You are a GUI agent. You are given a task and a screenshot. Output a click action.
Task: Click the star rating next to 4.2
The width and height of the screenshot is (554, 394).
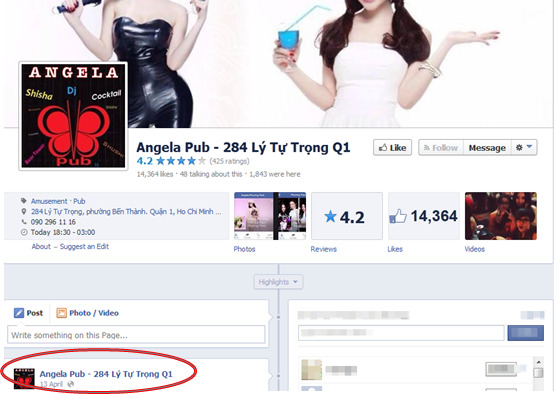pos(181,161)
